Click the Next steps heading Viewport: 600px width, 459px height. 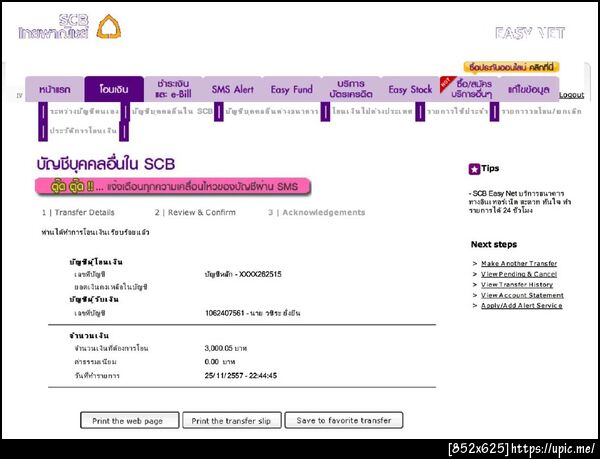[494, 244]
